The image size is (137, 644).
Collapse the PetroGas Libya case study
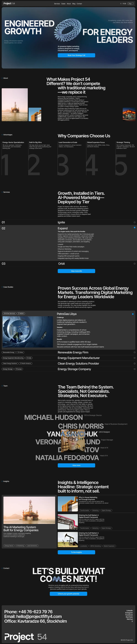pyautogui.click(x=133, y=314)
